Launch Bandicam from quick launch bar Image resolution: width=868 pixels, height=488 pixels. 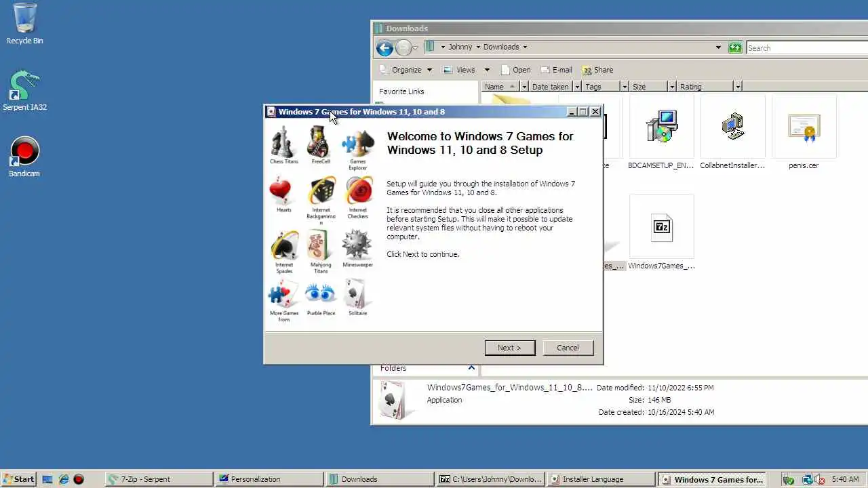click(79, 479)
